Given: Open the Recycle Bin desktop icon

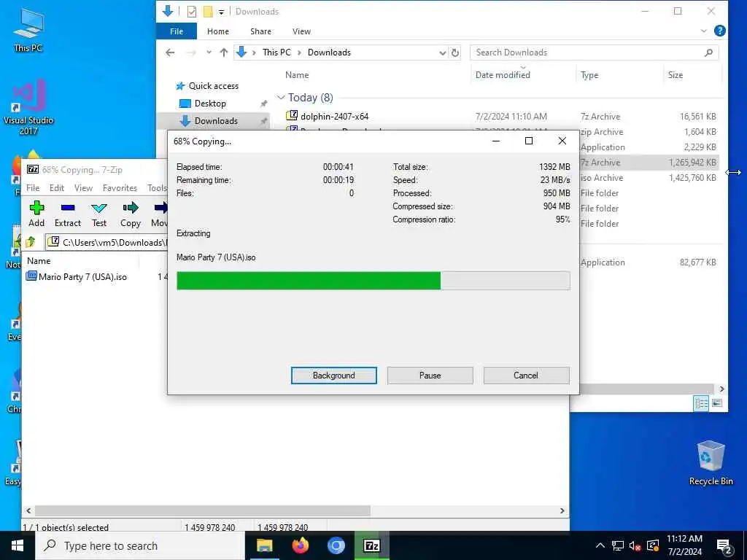Looking at the screenshot, I should (711, 463).
